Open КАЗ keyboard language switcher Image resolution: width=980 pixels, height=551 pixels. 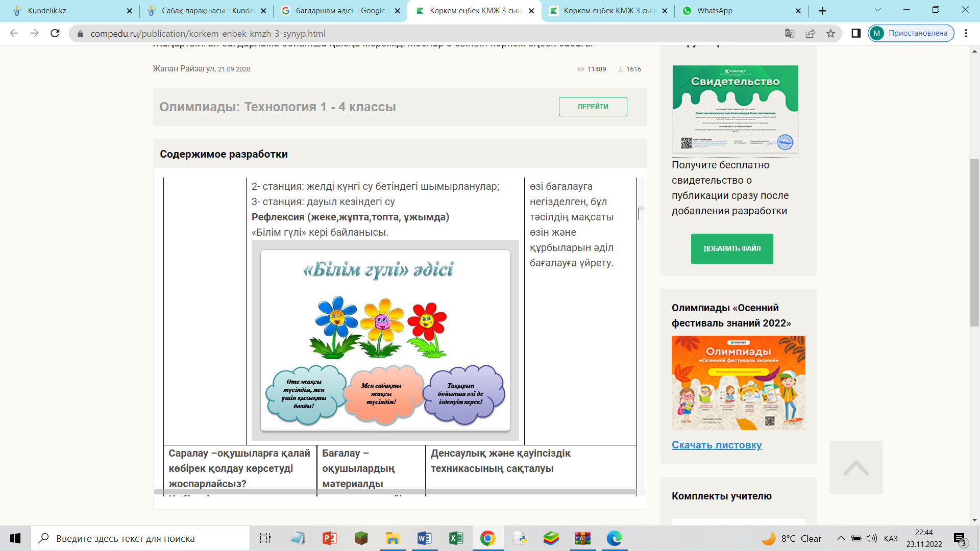(890, 539)
